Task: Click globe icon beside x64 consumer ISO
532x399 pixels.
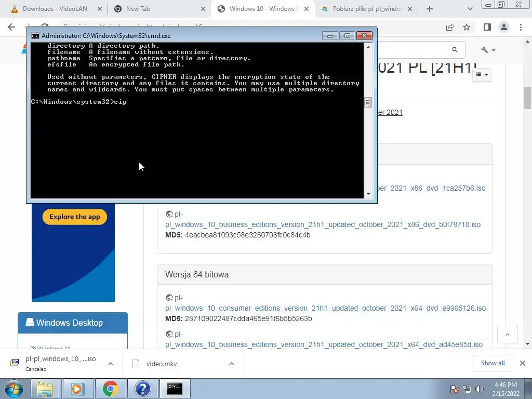Action: pos(169,298)
